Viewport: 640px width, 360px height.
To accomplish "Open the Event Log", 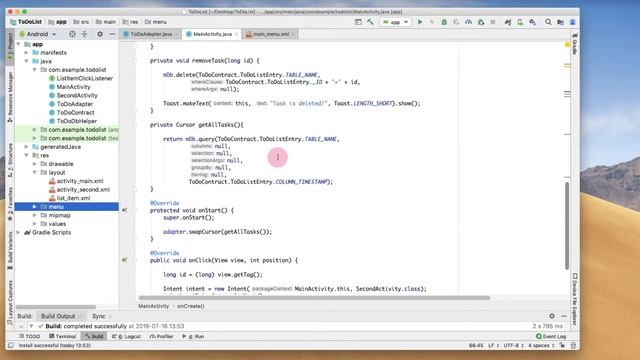I will click(551, 336).
